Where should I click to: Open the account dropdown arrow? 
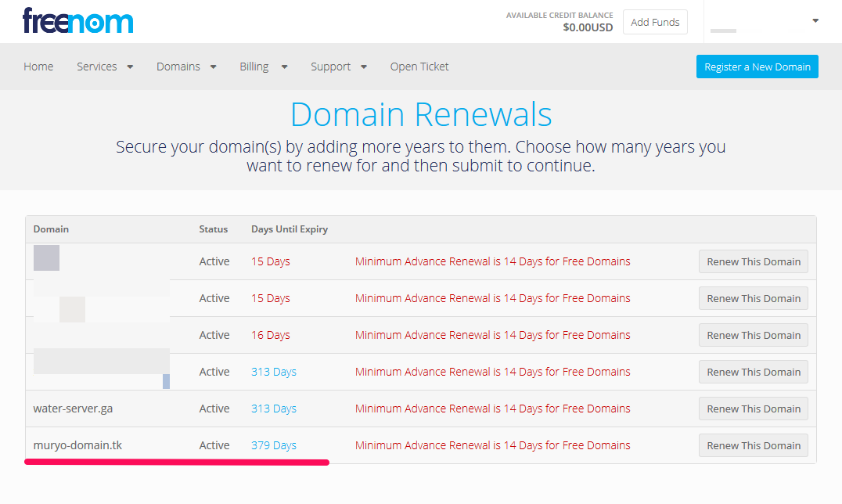coord(815,21)
